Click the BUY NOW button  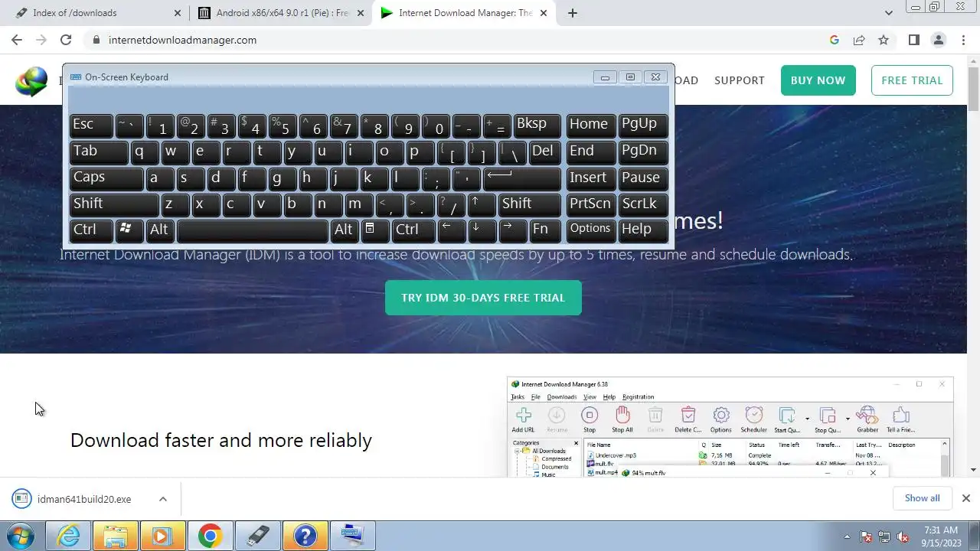(x=818, y=80)
